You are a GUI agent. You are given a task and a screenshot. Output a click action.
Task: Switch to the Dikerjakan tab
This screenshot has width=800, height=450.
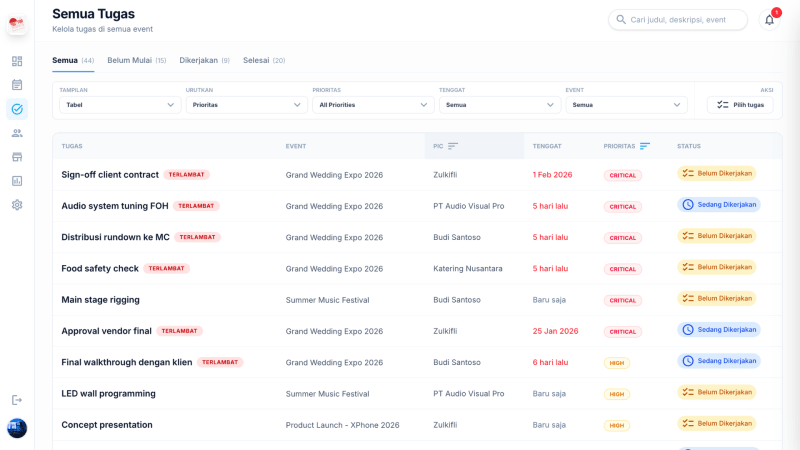pyautogui.click(x=205, y=60)
